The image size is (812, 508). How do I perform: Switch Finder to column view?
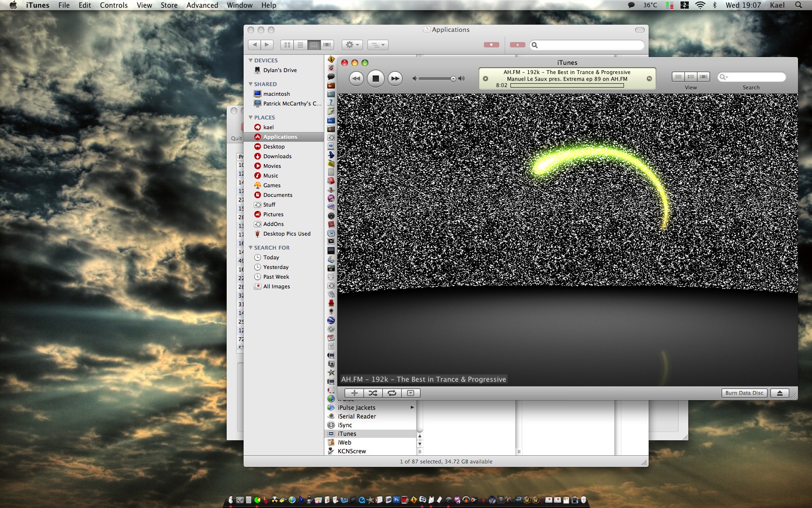[314, 45]
